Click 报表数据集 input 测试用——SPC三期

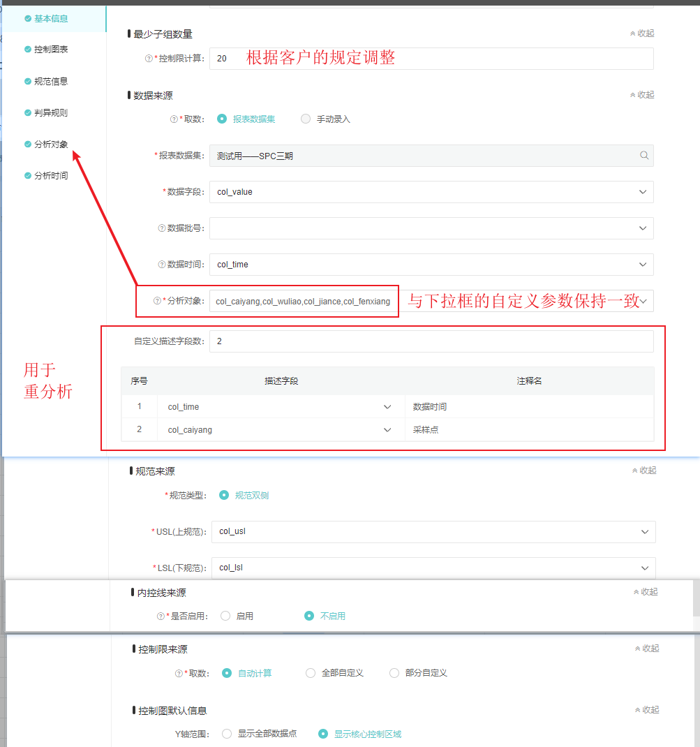[x=431, y=156]
